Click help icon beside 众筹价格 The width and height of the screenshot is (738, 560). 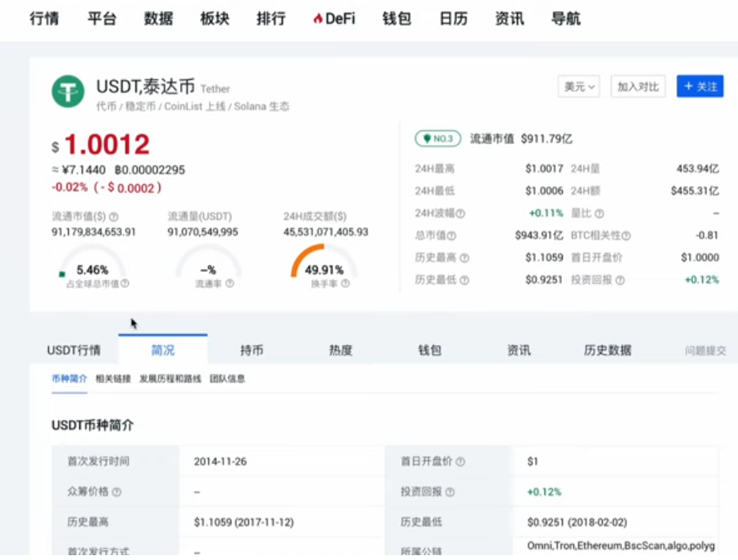pyautogui.click(x=117, y=492)
